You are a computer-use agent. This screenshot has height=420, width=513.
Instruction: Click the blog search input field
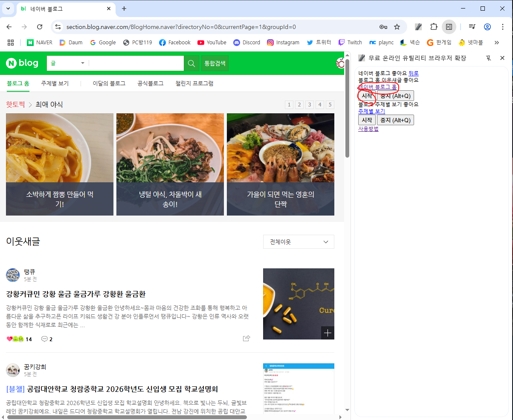(x=136, y=63)
